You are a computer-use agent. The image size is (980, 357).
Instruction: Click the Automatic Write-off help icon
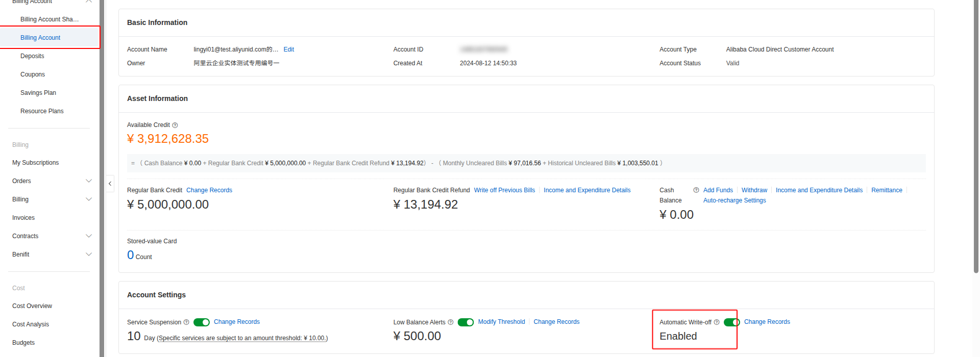click(x=717, y=322)
